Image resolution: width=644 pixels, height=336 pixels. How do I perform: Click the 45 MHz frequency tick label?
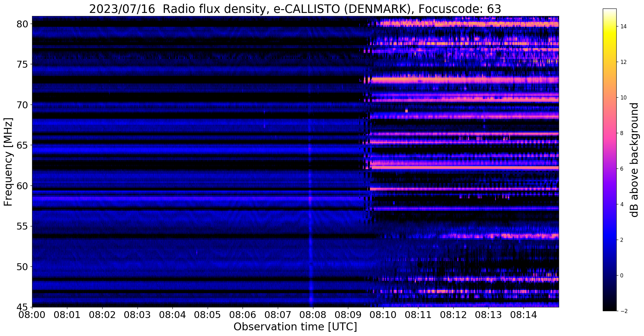point(22,307)
